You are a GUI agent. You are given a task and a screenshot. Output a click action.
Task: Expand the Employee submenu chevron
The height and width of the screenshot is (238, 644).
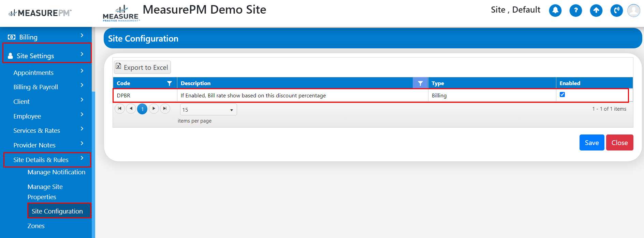(x=82, y=114)
